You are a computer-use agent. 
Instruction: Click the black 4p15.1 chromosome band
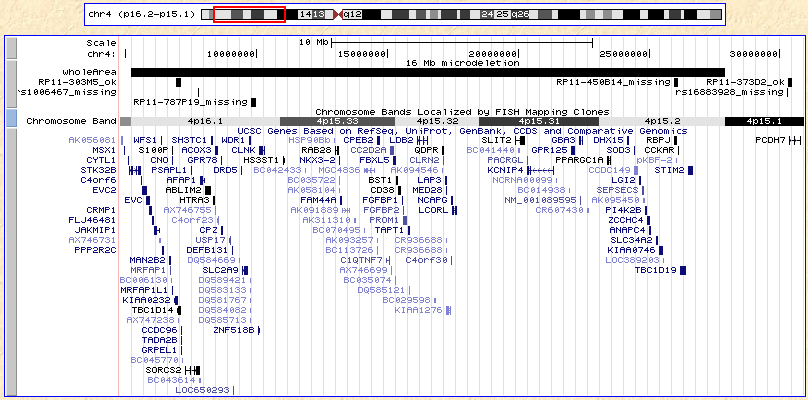(x=764, y=120)
